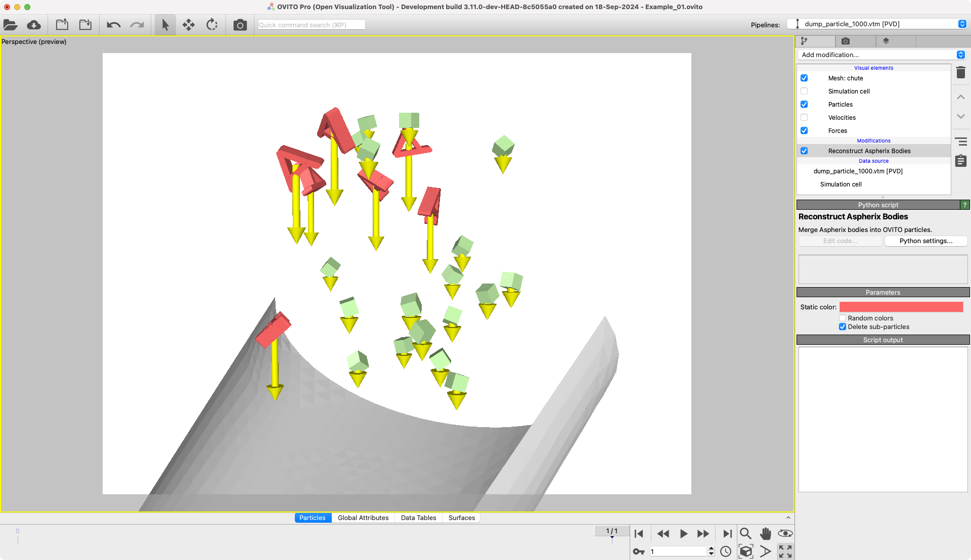The width and height of the screenshot is (971, 560).
Task: Click the Static color red swatch
Action: 901,307
